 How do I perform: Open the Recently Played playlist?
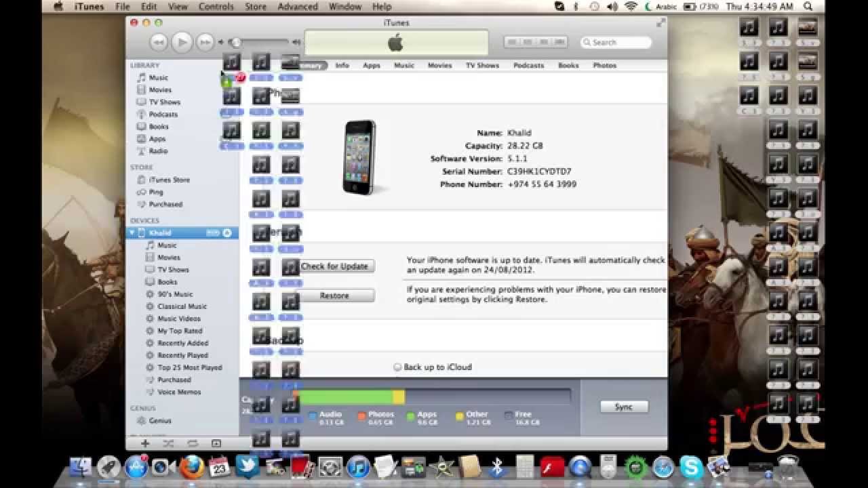point(182,355)
